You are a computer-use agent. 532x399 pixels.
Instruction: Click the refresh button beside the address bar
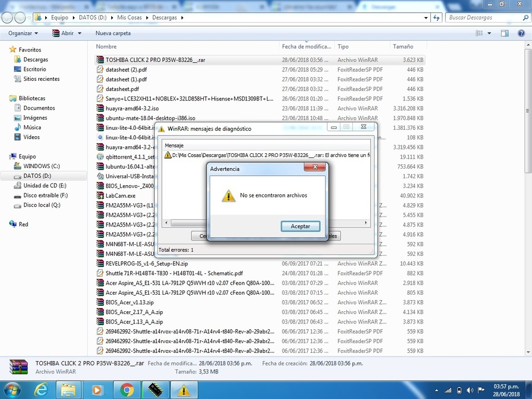(x=437, y=18)
